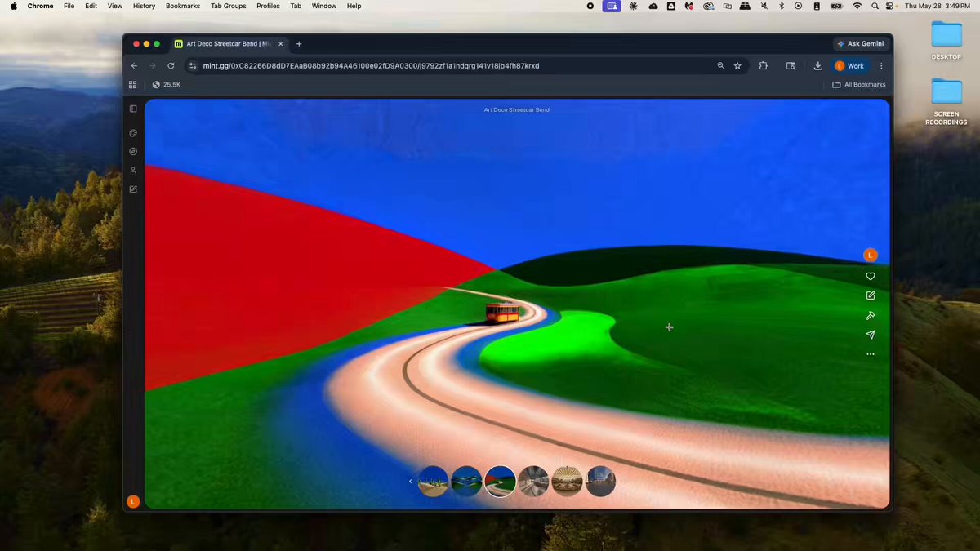The width and height of the screenshot is (980, 551).
Task: Close the Art Deco Streetcar Bend tab
Action: [x=280, y=44]
